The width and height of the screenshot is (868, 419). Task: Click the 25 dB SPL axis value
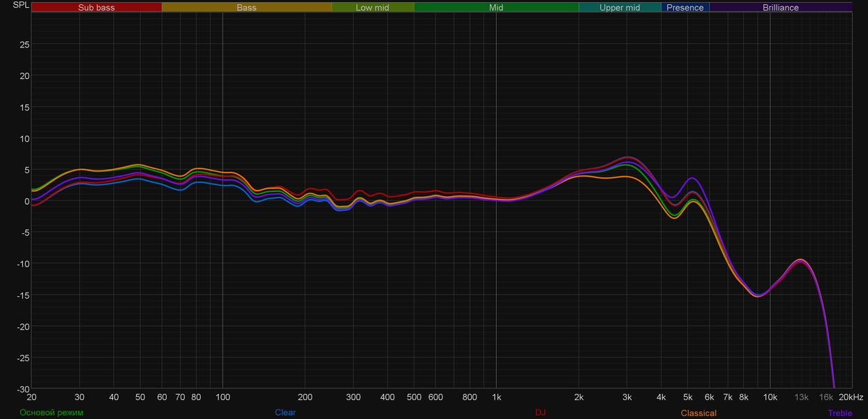click(24, 45)
